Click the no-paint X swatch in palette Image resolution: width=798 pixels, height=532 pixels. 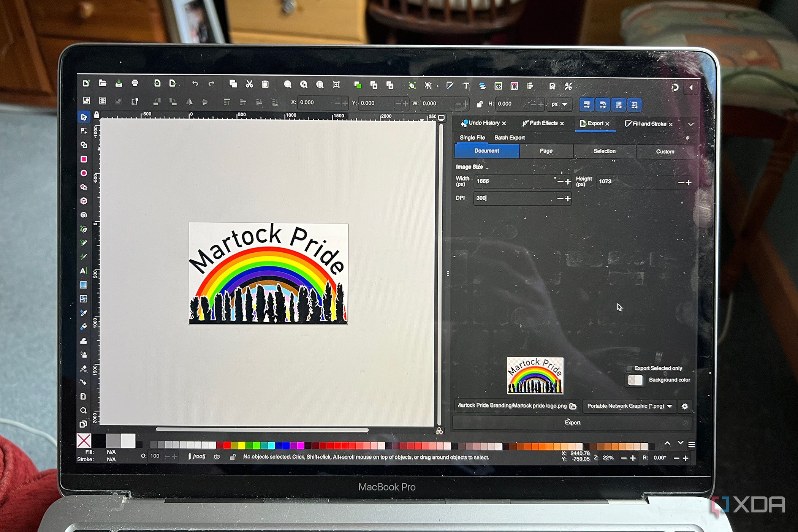(x=84, y=441)
